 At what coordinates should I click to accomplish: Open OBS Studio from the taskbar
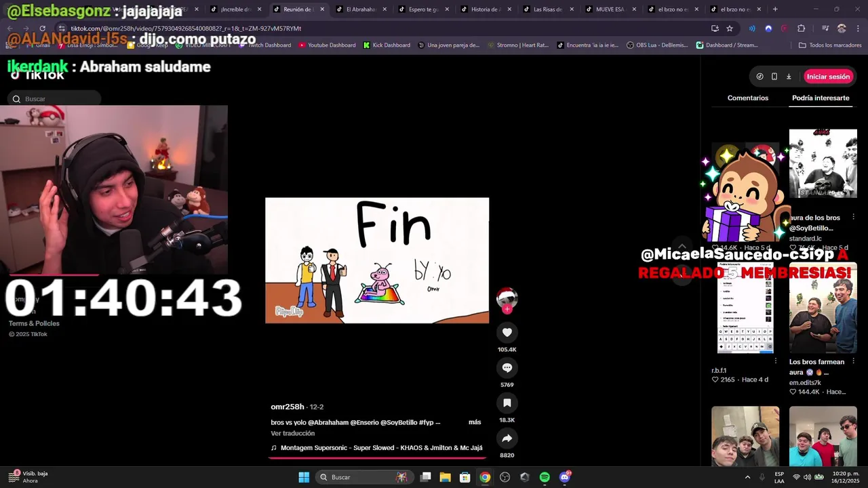click(505, 477)
